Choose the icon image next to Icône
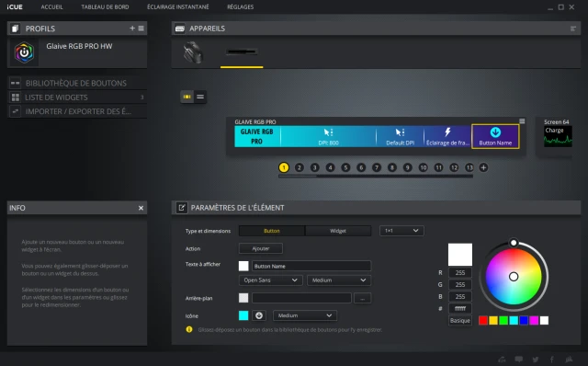The width and height of the screenshot is (588, 366). 259,315
